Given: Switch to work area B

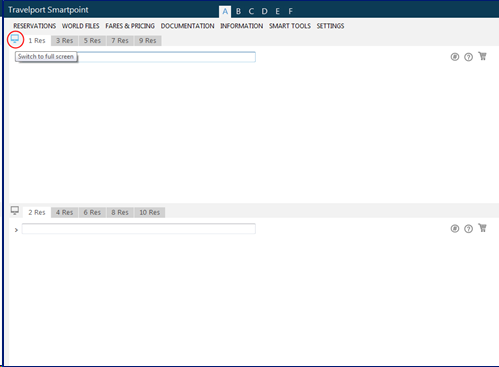Looking at the screenshot, I should point(238,11).
